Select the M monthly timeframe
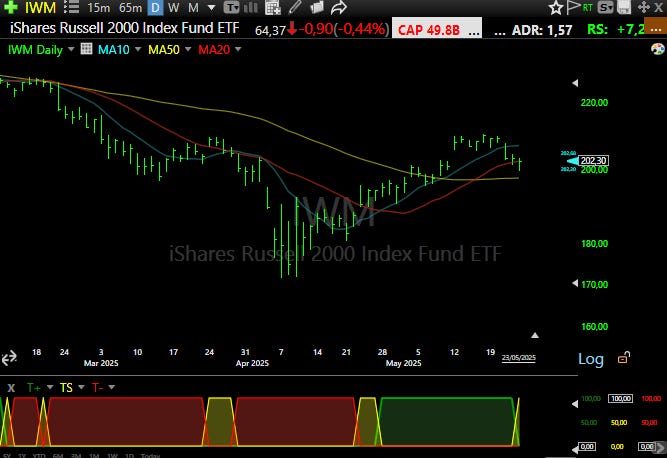667x458 pixels. pyautogui.click(x=193, y=7)
